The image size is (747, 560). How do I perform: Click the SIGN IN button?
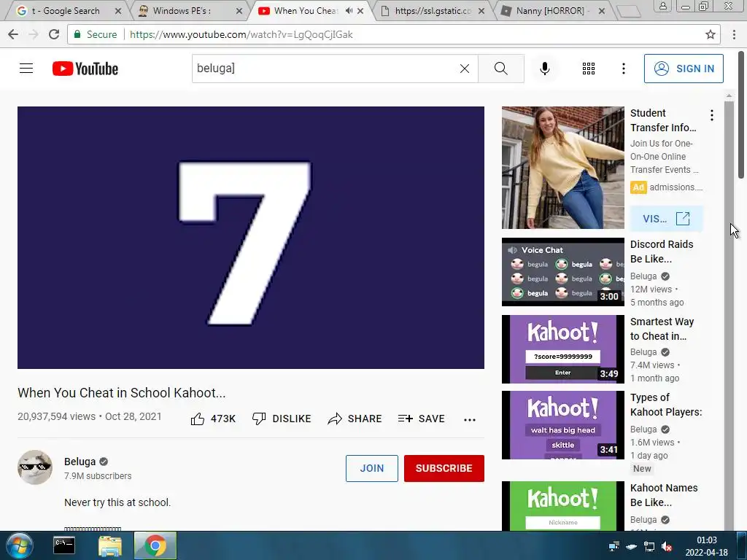(684, 69)
